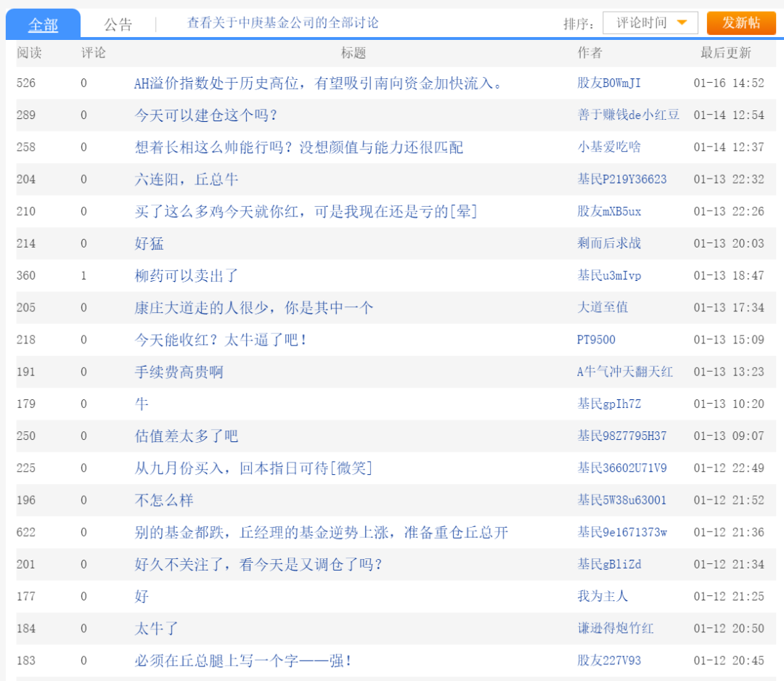Open post 太牛了
The height and width of the screenshot is (681, 784).
[156, 628]
